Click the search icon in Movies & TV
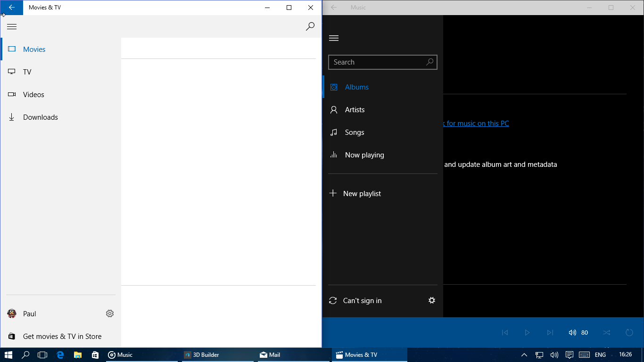 (310, 26)
